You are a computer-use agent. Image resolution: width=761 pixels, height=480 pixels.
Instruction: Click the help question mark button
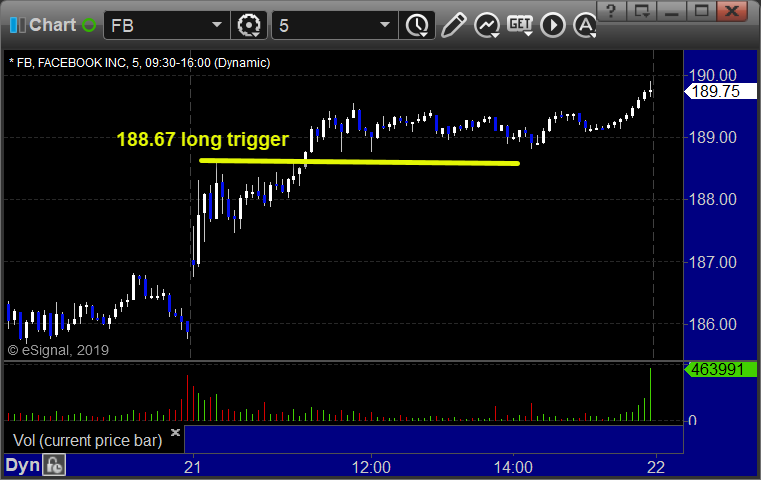612,11
